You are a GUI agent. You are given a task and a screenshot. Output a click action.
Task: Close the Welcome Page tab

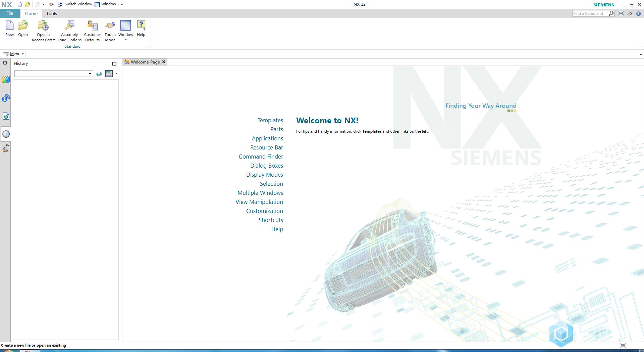pos(164,62)
